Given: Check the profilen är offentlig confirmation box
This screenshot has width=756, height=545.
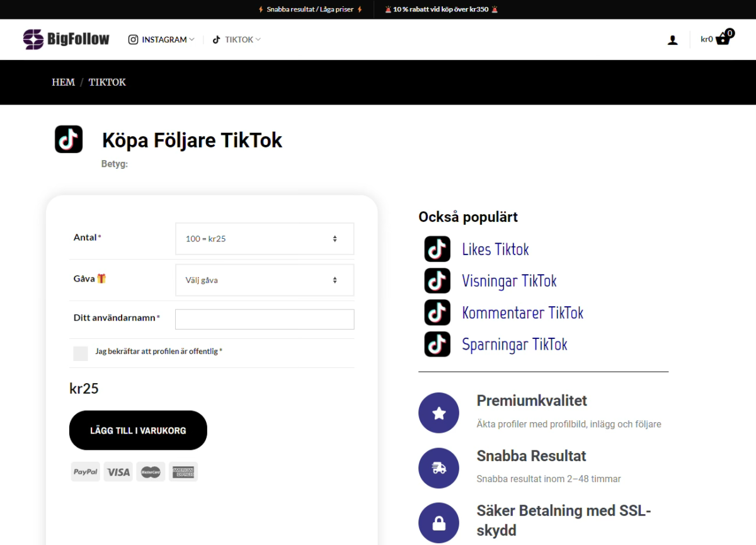Looking at the screenshot, I should pyautogui.click(x=80, y=353).
